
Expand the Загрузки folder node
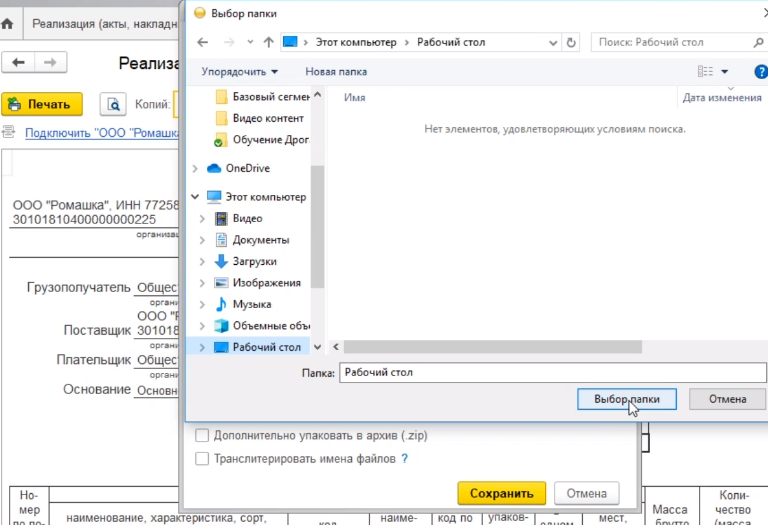coord(203,261)
